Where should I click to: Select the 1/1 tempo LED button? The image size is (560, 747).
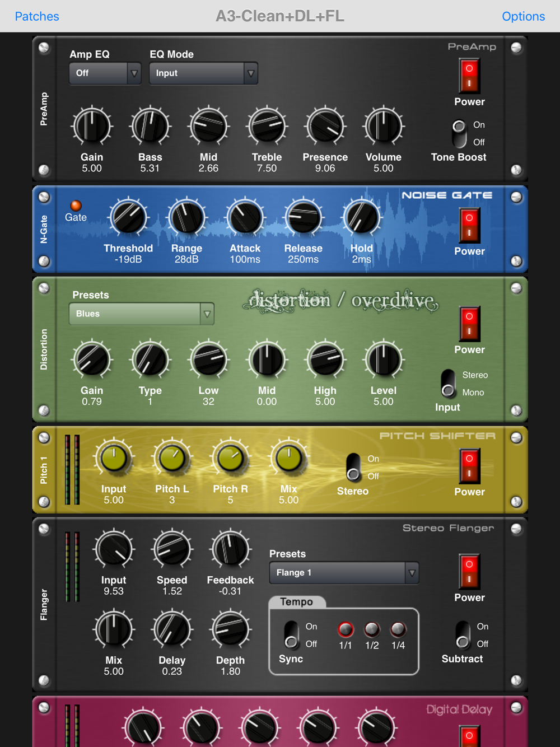click(346, 629)
